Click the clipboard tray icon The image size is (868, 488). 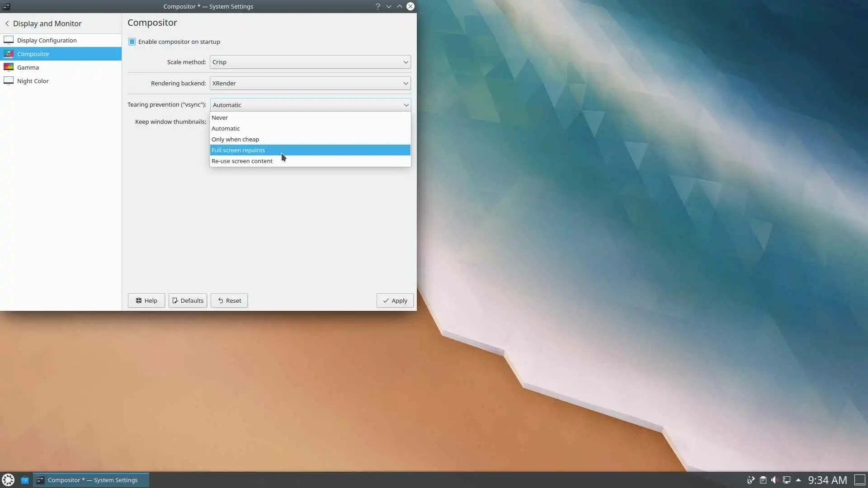763,480
